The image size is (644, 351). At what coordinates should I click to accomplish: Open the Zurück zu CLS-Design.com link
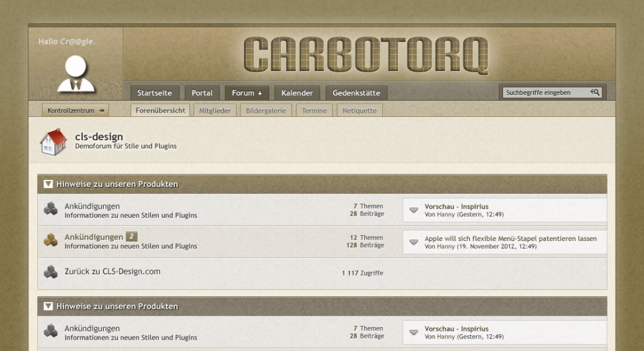click(113, 272)
